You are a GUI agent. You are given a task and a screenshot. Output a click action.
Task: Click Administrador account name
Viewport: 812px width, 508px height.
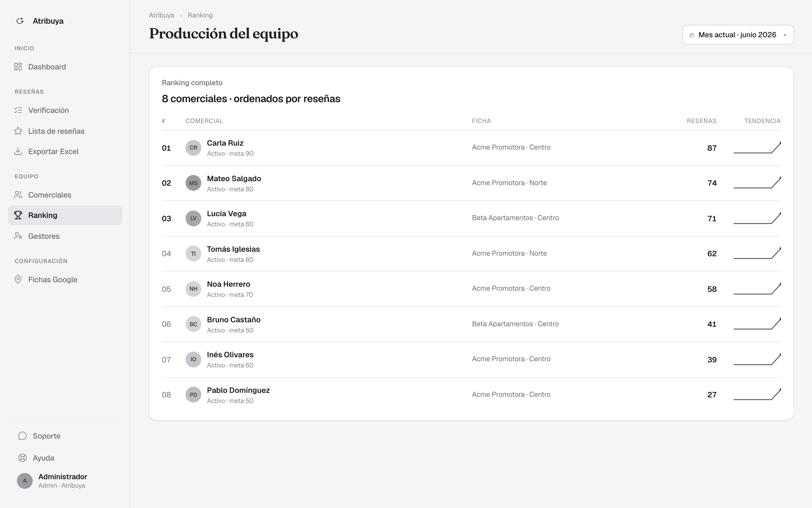click(63, 476)
